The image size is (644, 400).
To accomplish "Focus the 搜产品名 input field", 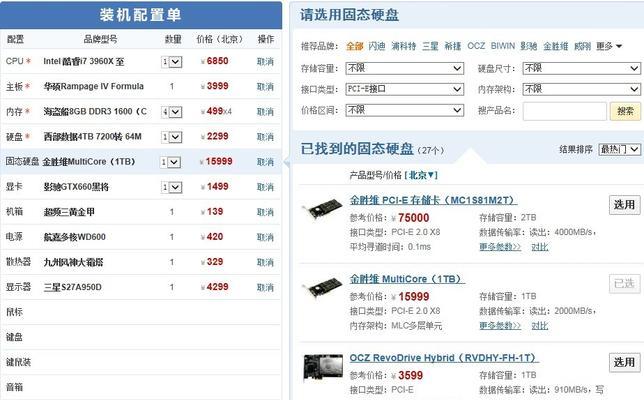I will point(565,111).
